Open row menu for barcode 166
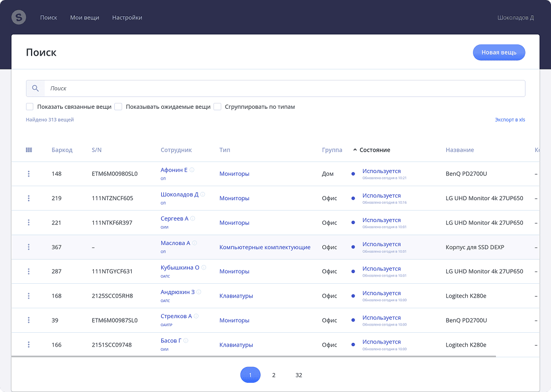 point(29,345)
